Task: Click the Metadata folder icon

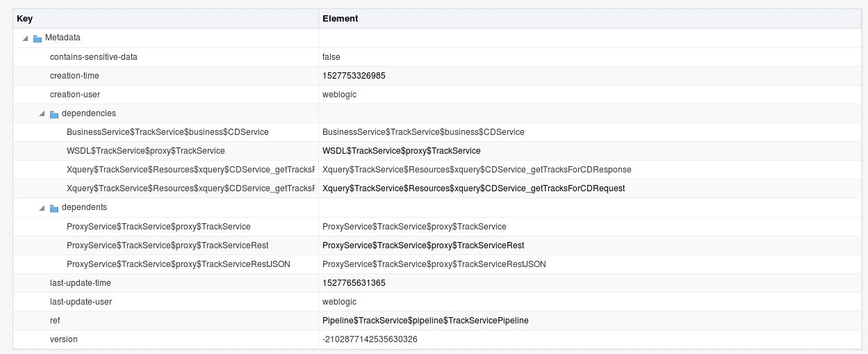Action: 38,38
